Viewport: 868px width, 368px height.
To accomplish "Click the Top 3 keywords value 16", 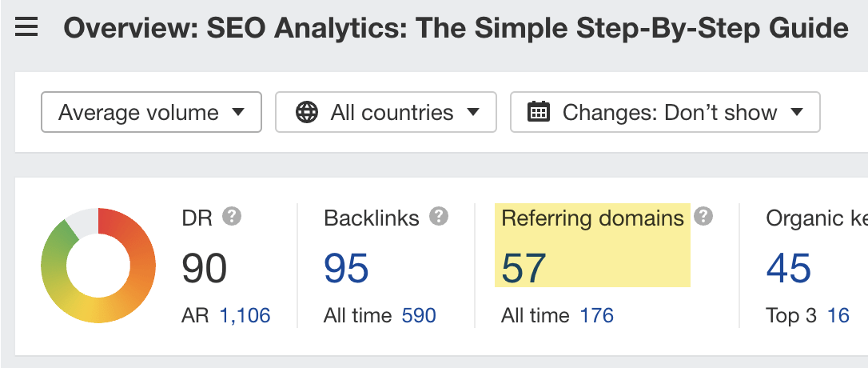I will [838, 316].
